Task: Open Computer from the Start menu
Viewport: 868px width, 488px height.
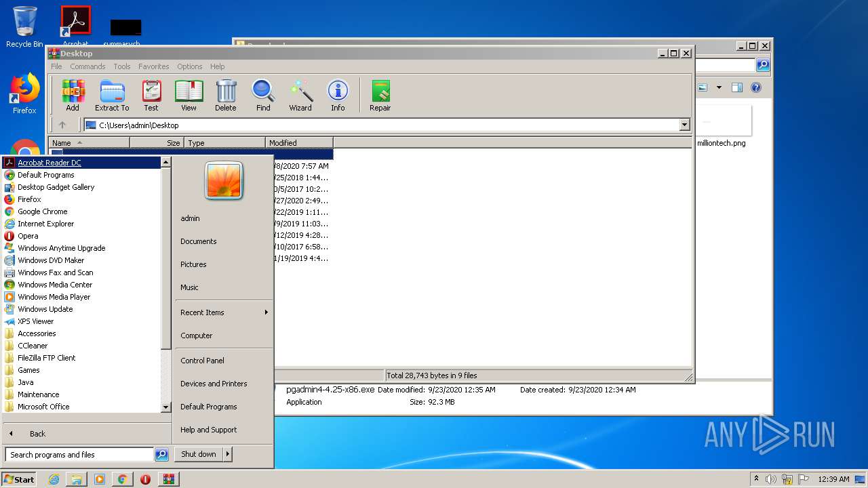Action: click(197, 335)
